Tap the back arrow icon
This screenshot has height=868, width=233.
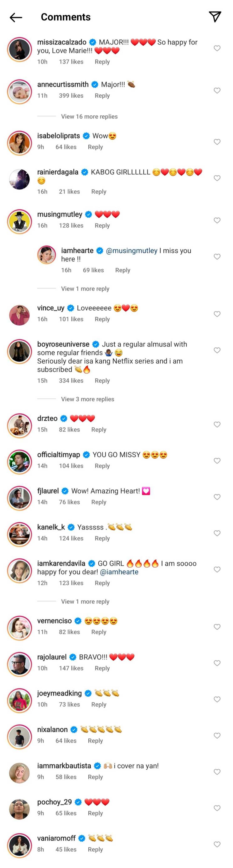click(x=16, y=17)
